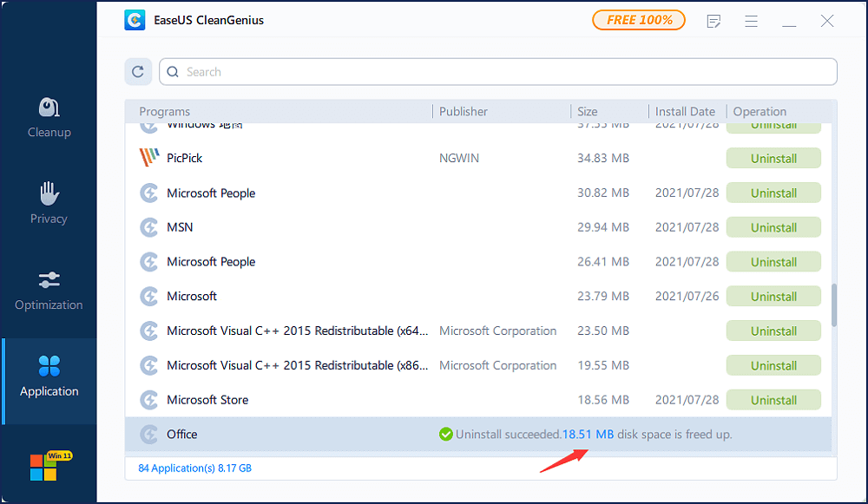Sort list by Size column header

(588, 111)
